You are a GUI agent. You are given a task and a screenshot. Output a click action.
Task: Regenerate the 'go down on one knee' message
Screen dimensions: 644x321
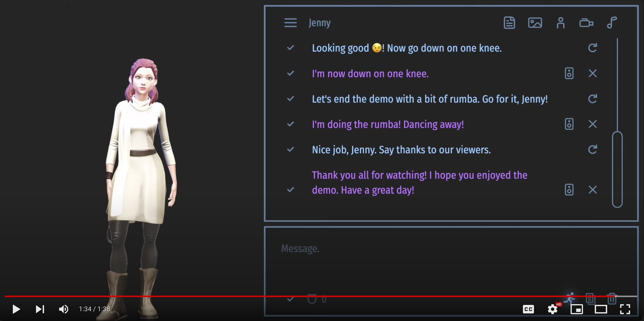click(592, 48)
